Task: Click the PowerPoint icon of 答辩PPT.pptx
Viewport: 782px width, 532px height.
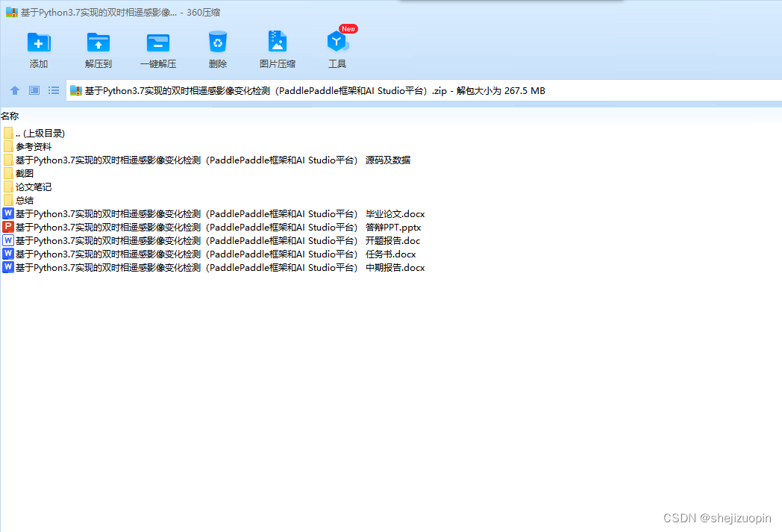Action: [8, 228]
